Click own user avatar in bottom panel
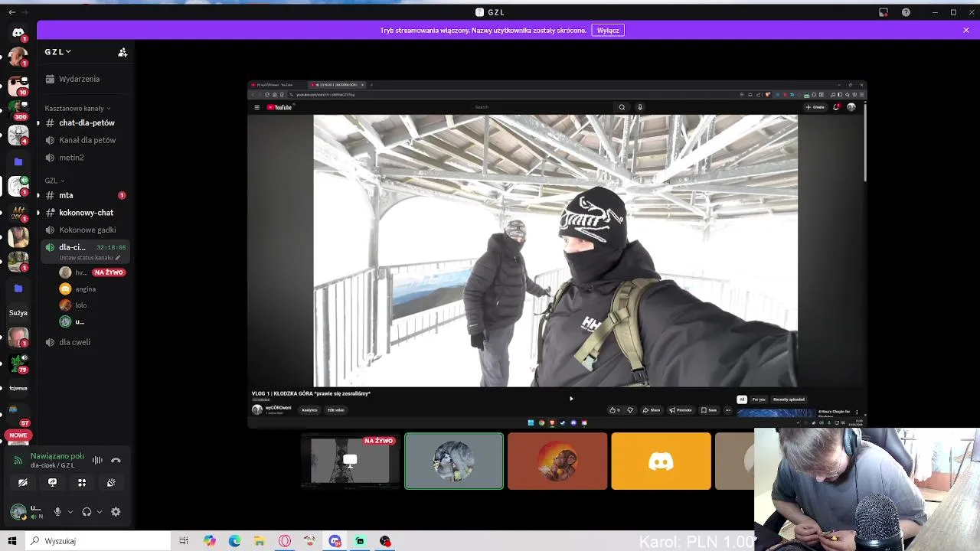 (18, 512)
